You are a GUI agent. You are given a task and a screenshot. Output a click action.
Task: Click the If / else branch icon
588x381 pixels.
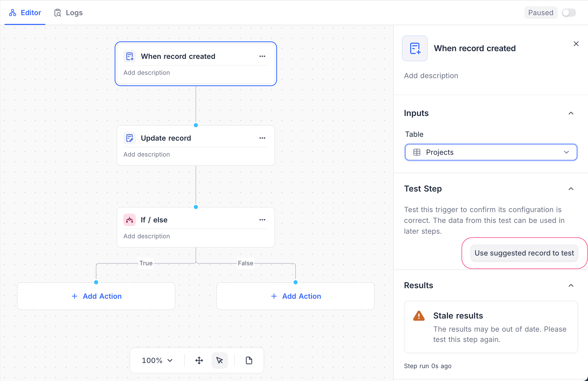point(130,220)
